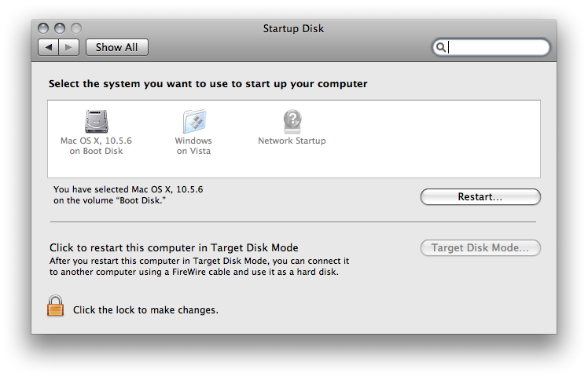Click the Target Disk Mode... button
This screenshot has width=588, height=377.
[x=480, y=248]
